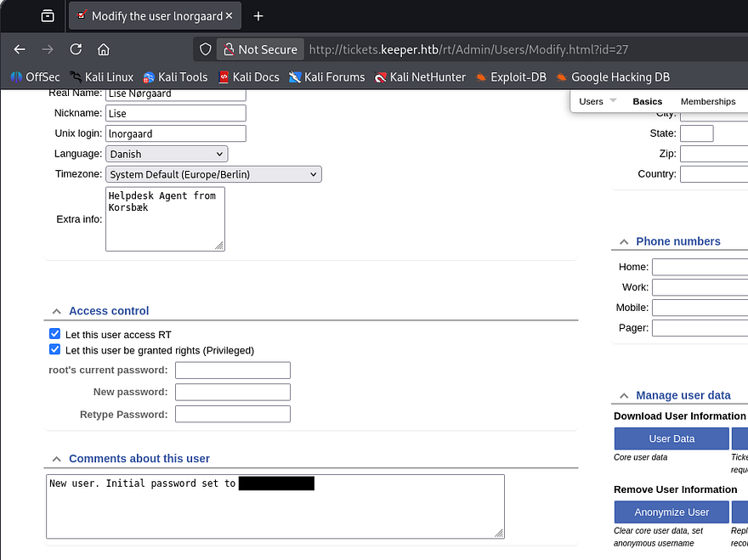Viewport: 748px width, 560px height.
Task: Click the Not Secure lock icon
Action: (x=228, y=49)
